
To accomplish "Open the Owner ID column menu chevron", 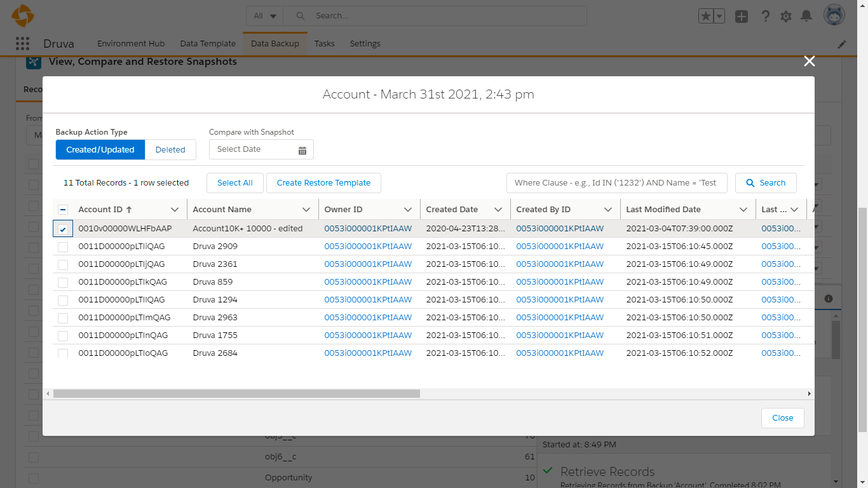I will tap(408, 210).
